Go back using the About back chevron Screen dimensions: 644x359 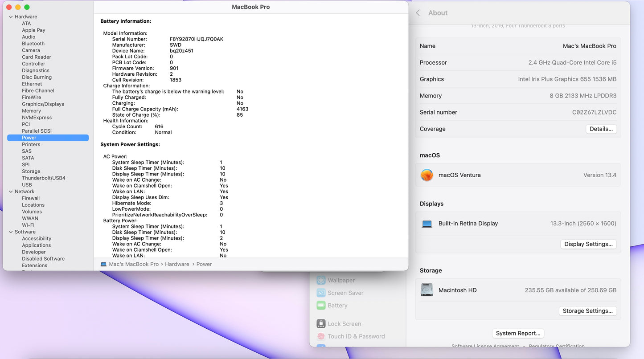tap(418, 13)
